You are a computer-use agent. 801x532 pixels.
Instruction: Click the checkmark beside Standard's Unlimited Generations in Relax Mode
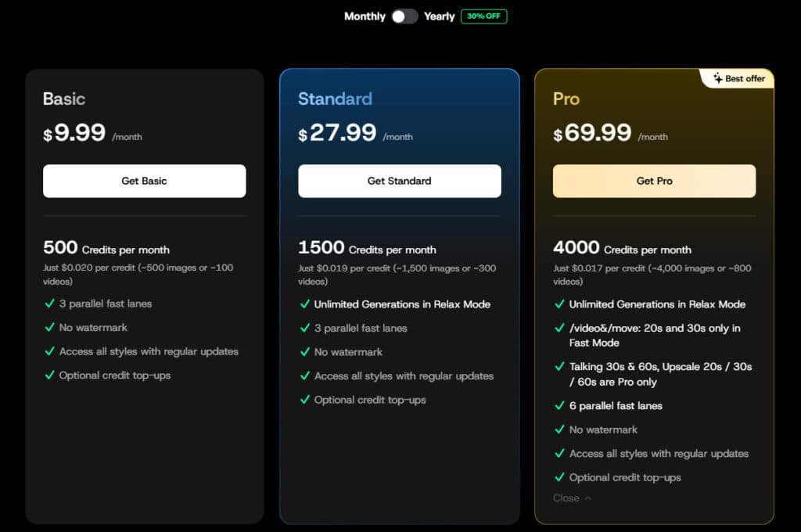(x=304, y=304)
